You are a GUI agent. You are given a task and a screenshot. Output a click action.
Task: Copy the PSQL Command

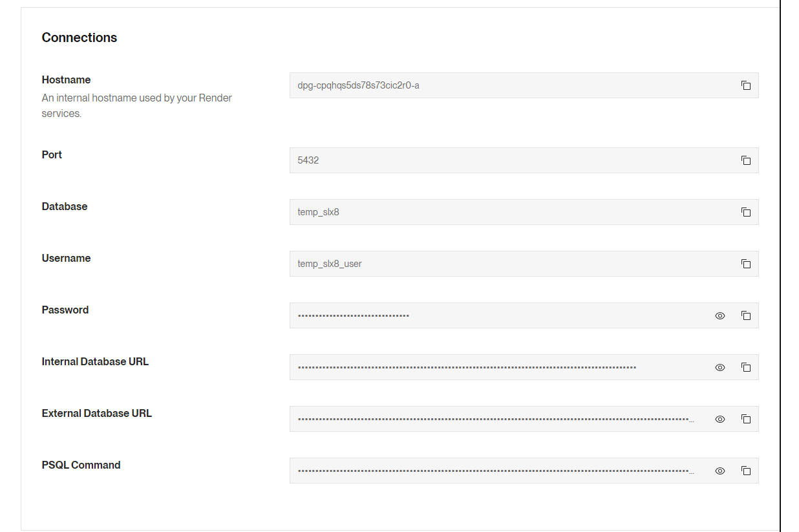pyautogui.click(x=746, y=471)
